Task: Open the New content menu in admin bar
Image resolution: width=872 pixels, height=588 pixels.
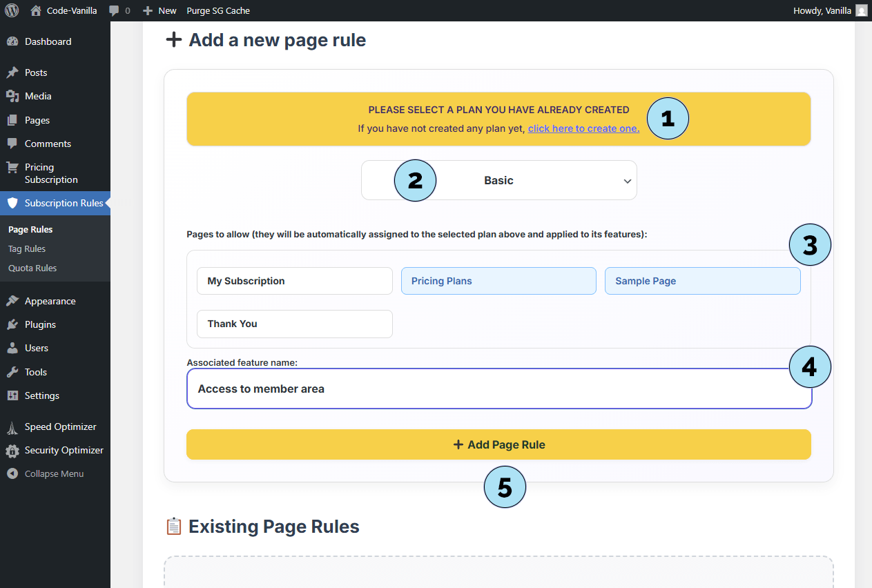Action: 159,10
